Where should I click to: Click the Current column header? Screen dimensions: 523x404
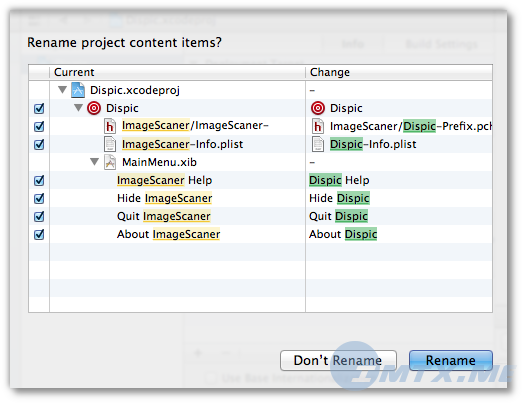177,72
